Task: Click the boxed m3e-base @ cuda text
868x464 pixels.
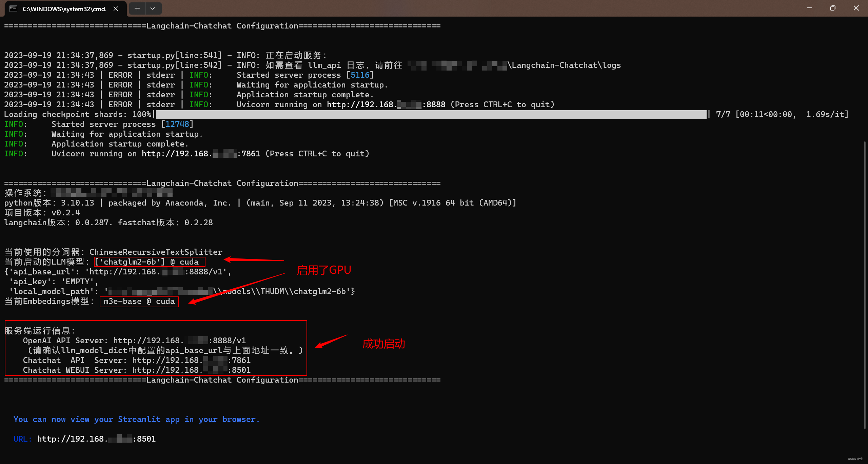Action: 139,302
